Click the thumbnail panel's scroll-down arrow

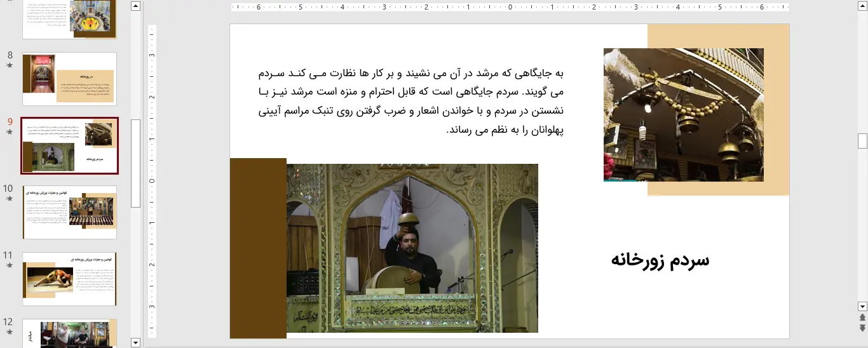(x=135, y=342)
